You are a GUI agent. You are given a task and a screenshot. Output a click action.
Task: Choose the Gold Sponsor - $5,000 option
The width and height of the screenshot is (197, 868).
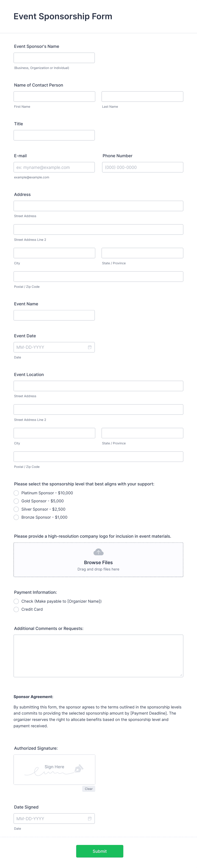coord(16,501)
